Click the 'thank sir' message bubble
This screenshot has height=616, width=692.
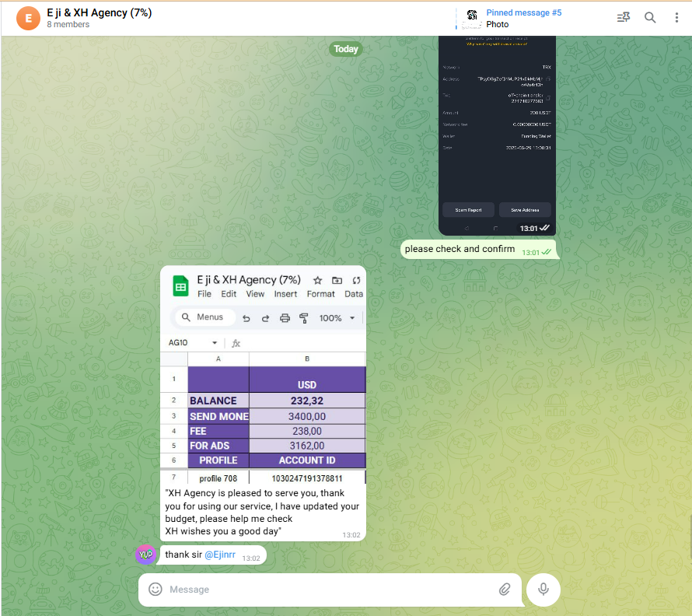click(x=183, y=555)
